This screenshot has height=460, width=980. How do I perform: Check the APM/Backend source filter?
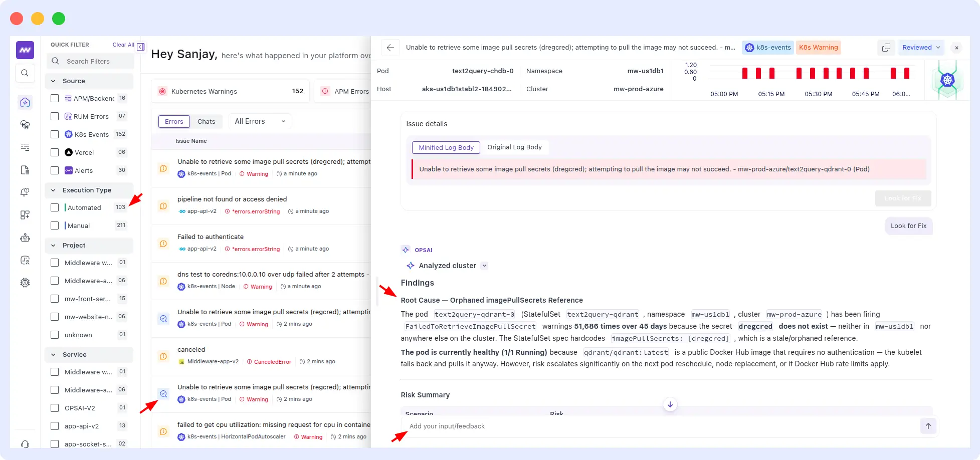[x=55, y=98]
